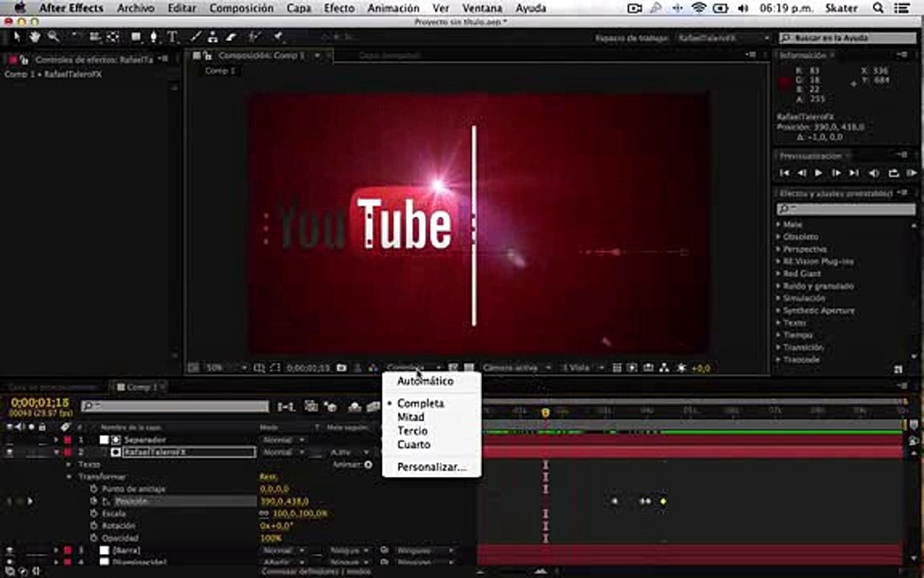
Task: Toggle Punto de anclaje stopwatch
Action: click(x=94, y=489)
